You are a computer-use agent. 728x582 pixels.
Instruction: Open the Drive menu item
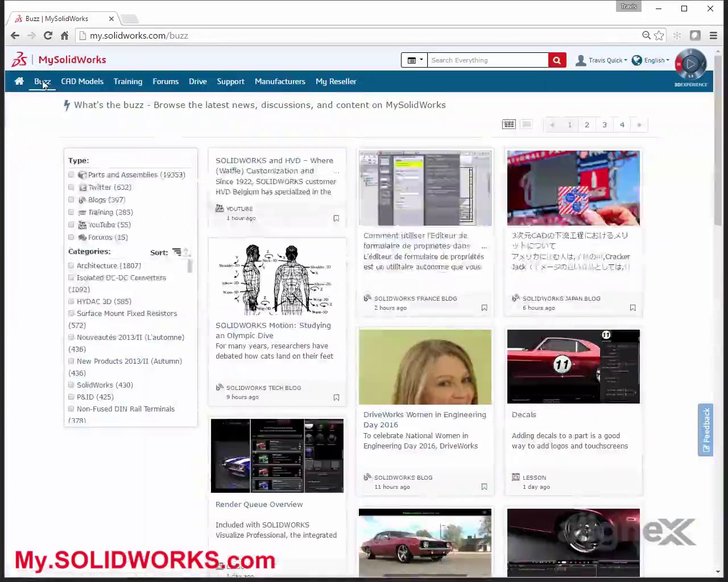[x=198, y=81]
